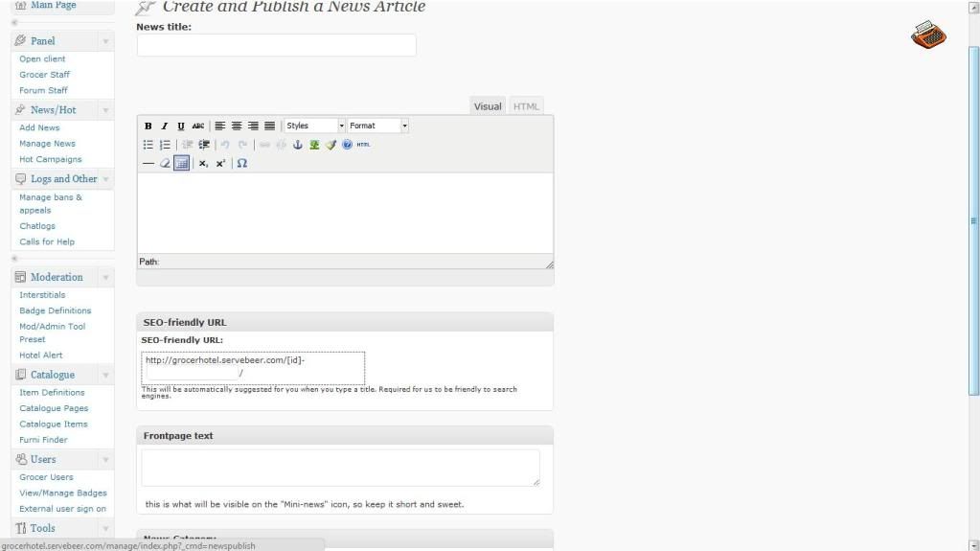Open editor help via the question mark icon
Image resolution: width=980 pixels, height=551 pixels.
coord(347,145)
